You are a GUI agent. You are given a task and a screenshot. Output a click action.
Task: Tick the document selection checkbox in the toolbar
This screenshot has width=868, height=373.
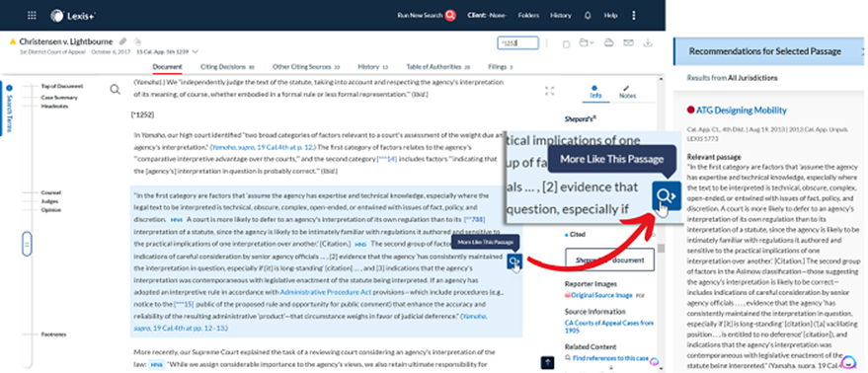click(x=566, y=43)
